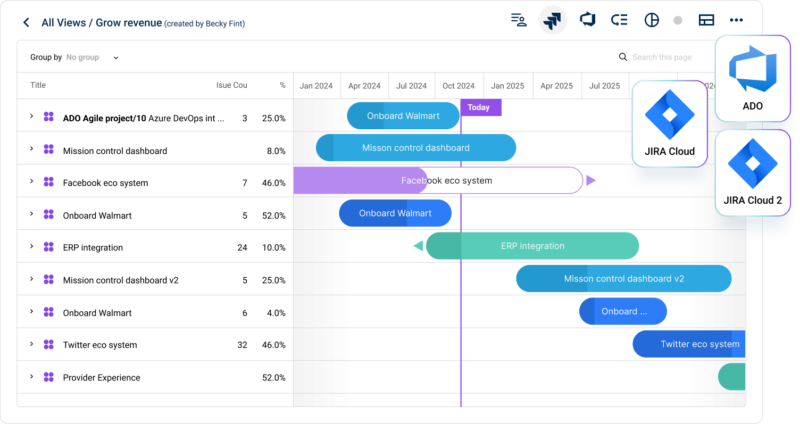The width and height of the screenshot is (800, 424).
Task: Click the Apr 2025 timeline header
Action: (556, 86)
